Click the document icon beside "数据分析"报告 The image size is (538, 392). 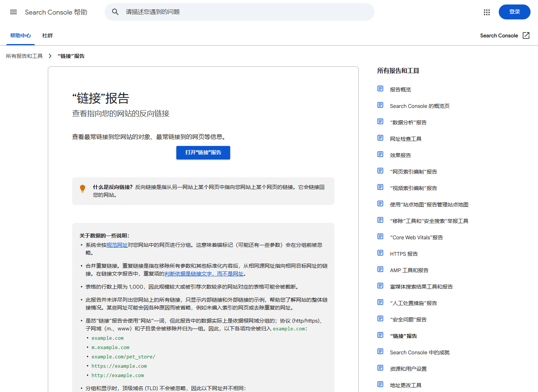(x=380, y=121)
